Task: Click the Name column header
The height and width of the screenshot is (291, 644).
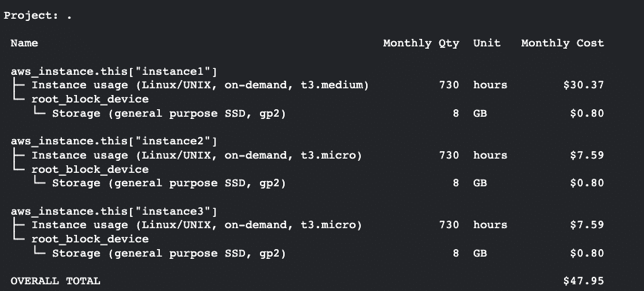Action: pos(24,43)
